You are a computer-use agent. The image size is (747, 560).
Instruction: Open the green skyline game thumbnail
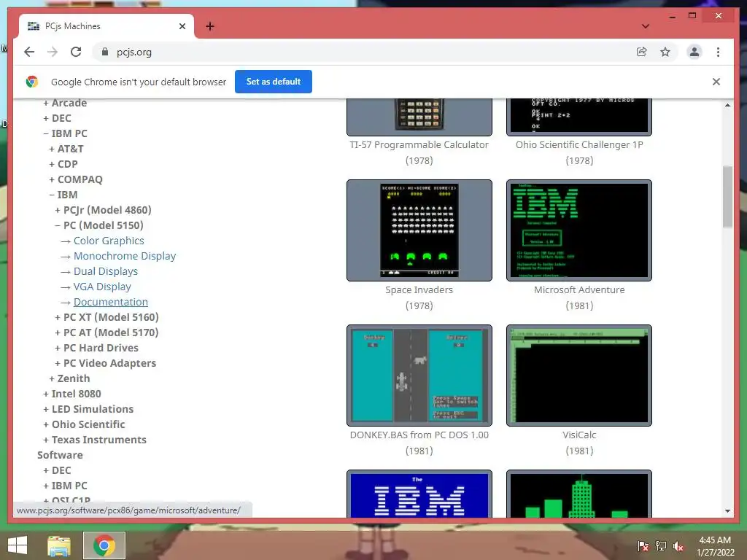pos(579,494)
